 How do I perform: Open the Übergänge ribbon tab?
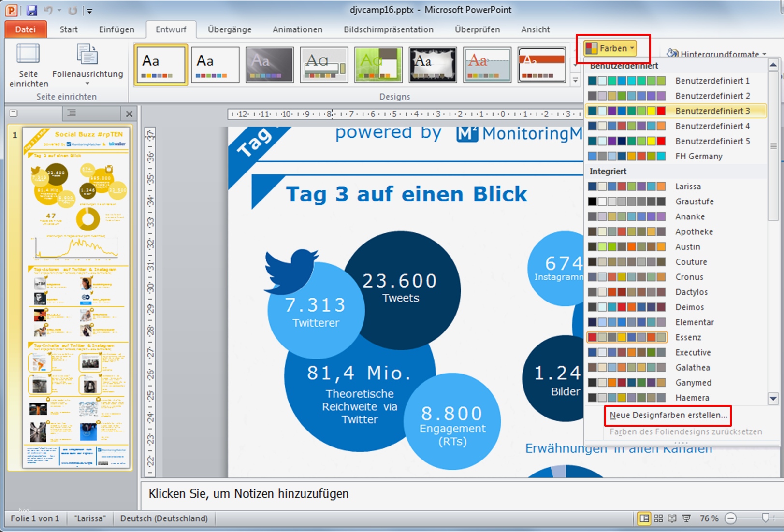click(230, 29)
